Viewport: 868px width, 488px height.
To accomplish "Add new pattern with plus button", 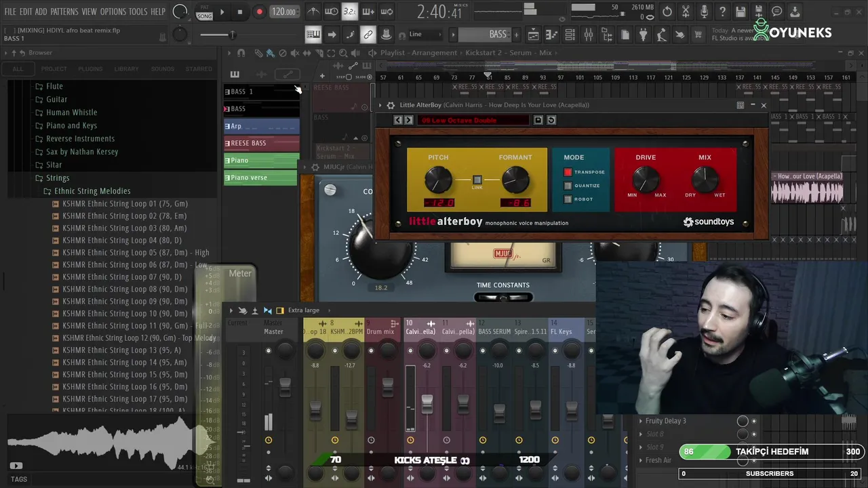I will click(x=516, y=35).
